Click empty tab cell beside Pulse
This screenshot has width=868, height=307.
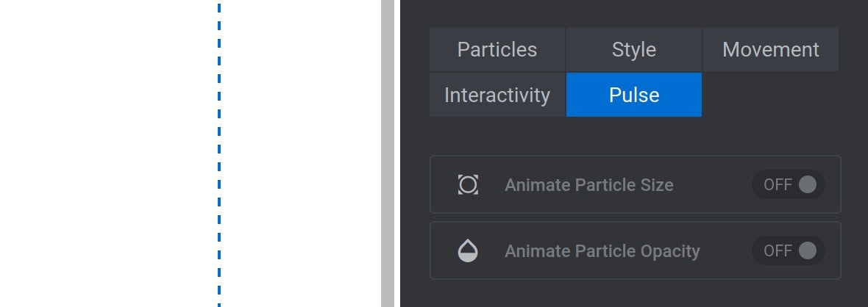[x=771, y=95]
